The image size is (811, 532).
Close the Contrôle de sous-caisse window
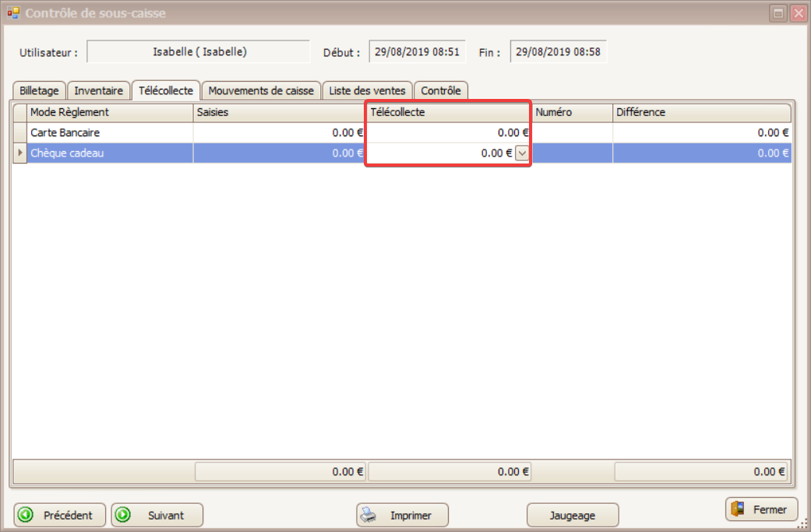pyautogui.click(x=799, y=13)
